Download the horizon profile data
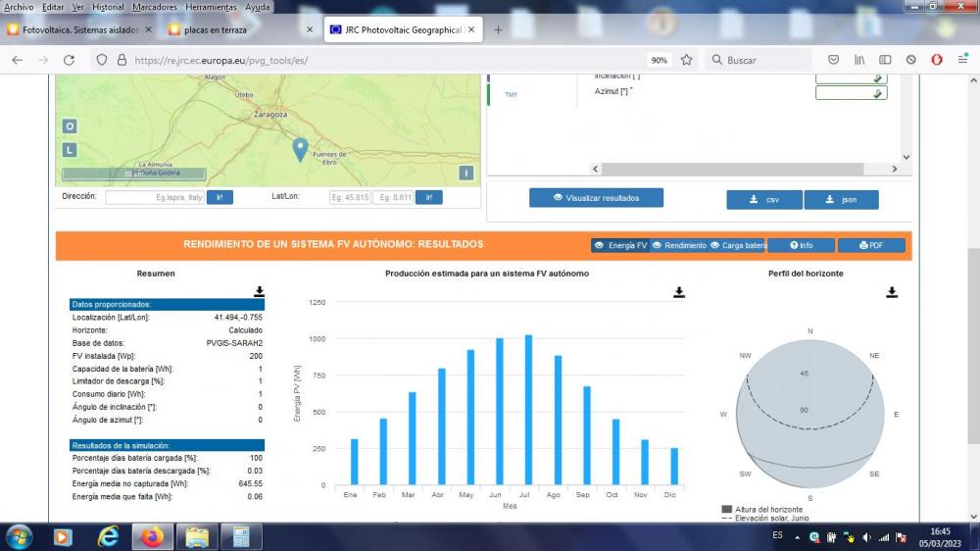980x551 pixels. point(892,292)
